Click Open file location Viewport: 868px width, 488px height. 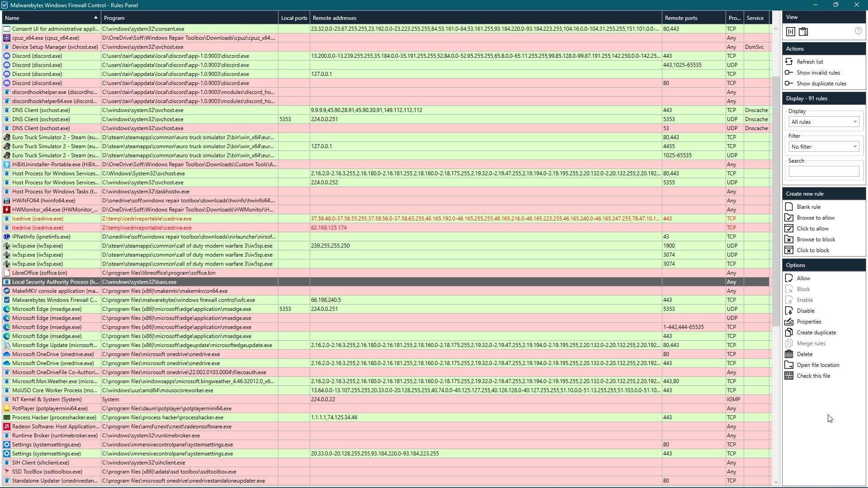tap(818, 365)
